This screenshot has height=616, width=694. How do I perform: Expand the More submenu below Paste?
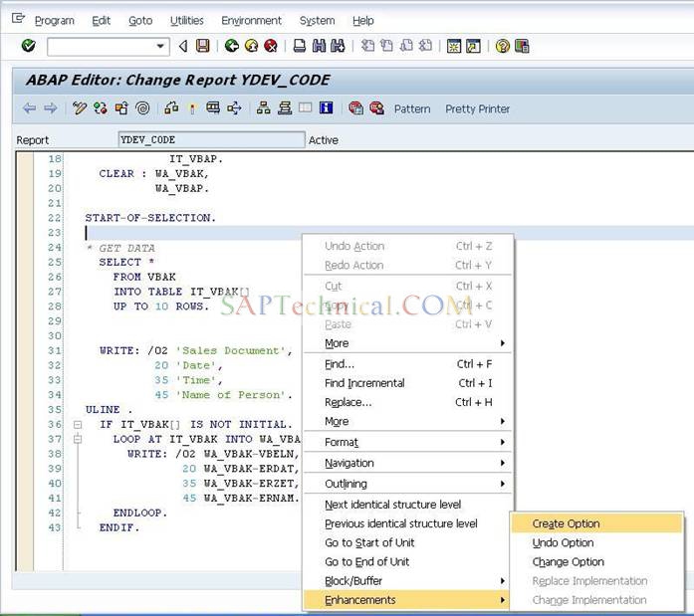tap(408, 343)
